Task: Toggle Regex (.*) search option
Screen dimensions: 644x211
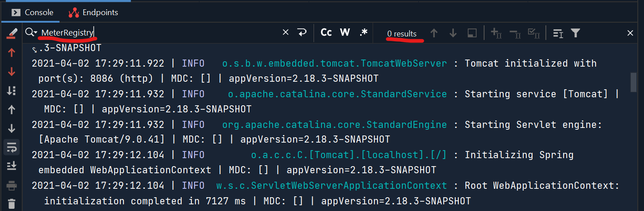Action: pos(363,32)
